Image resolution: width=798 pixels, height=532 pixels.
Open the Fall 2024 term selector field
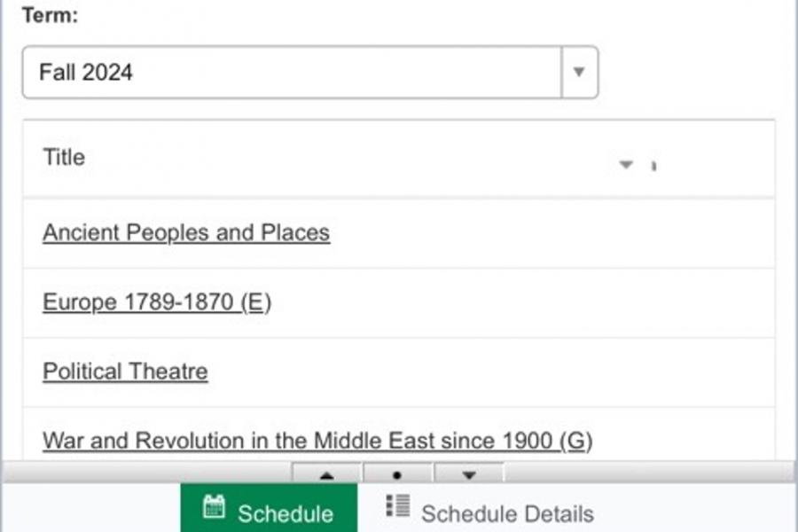(x=293, y=72)
